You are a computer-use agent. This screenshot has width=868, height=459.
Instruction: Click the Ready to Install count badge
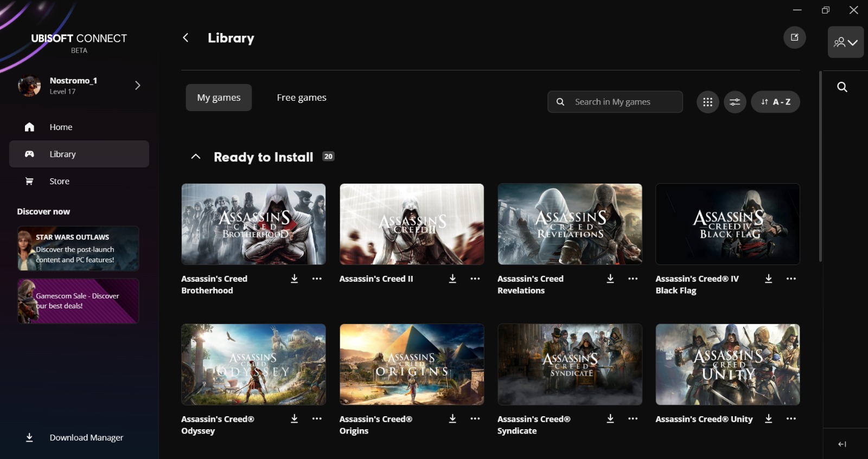click(x=328, y=157)
